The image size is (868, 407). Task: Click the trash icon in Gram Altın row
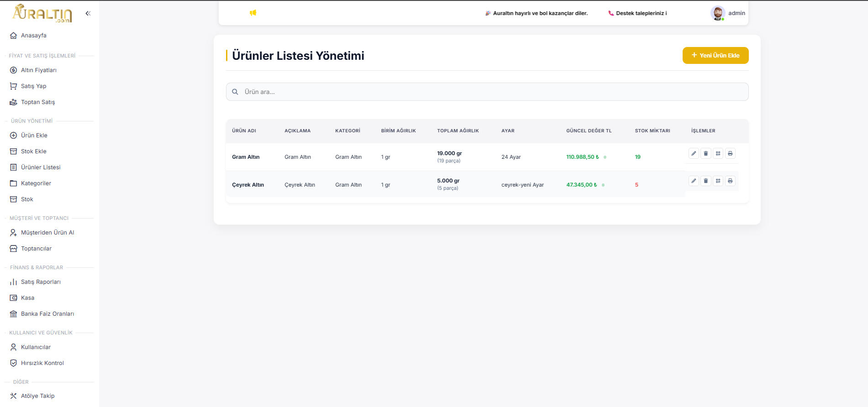tap(706, 153)
